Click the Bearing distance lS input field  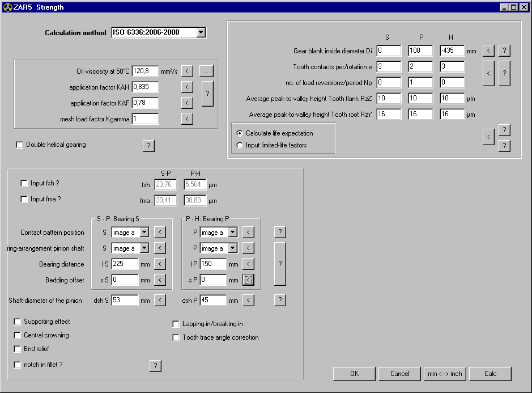pyautogui.click(x=125, y=264)
